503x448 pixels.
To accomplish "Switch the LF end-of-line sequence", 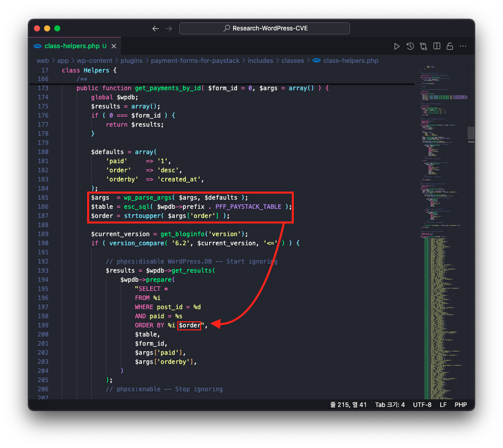I will click(443, 405).
